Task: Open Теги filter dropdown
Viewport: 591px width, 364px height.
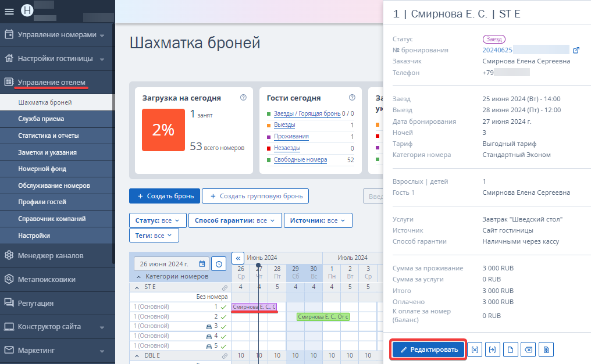Action: (x=154, y=235)
